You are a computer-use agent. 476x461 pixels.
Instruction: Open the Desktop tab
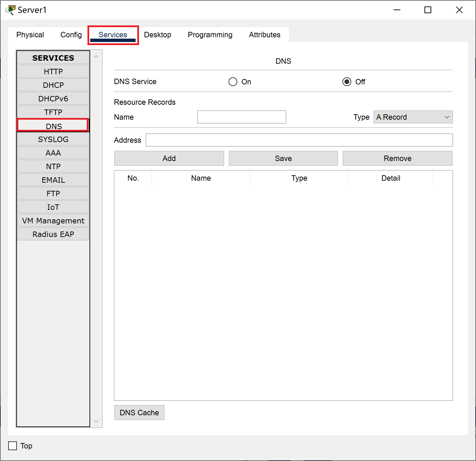[157, 35]
